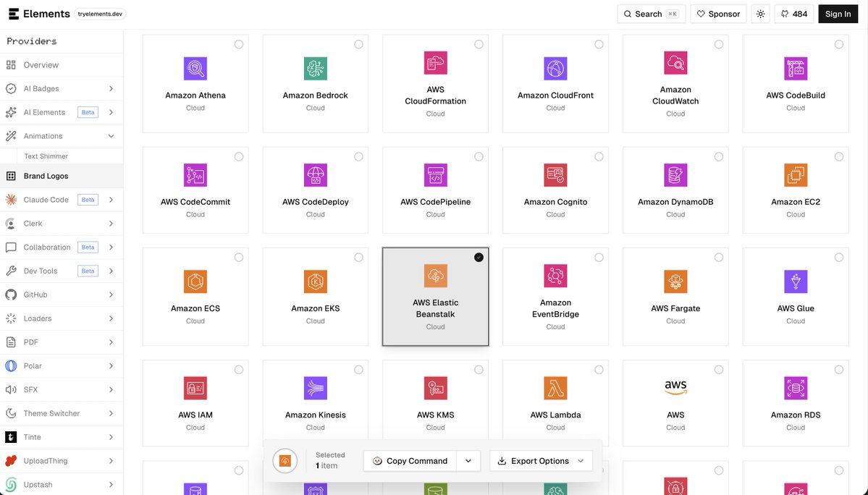Open the Polar sidebar item

(x=62, y=366)
